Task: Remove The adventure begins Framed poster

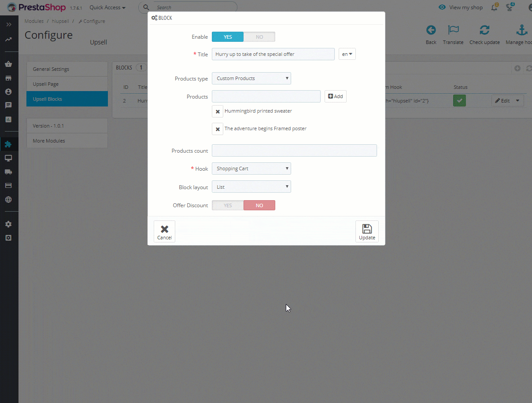Action: tap(218, 129)
